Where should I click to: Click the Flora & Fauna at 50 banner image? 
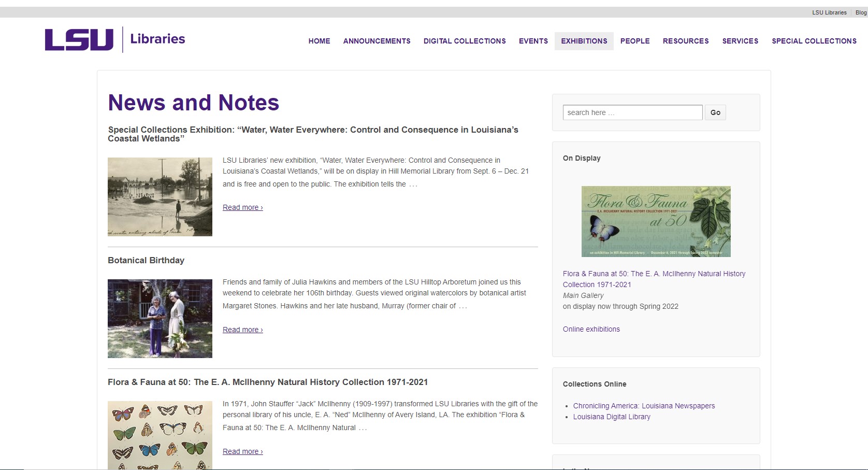coord(656,221)
